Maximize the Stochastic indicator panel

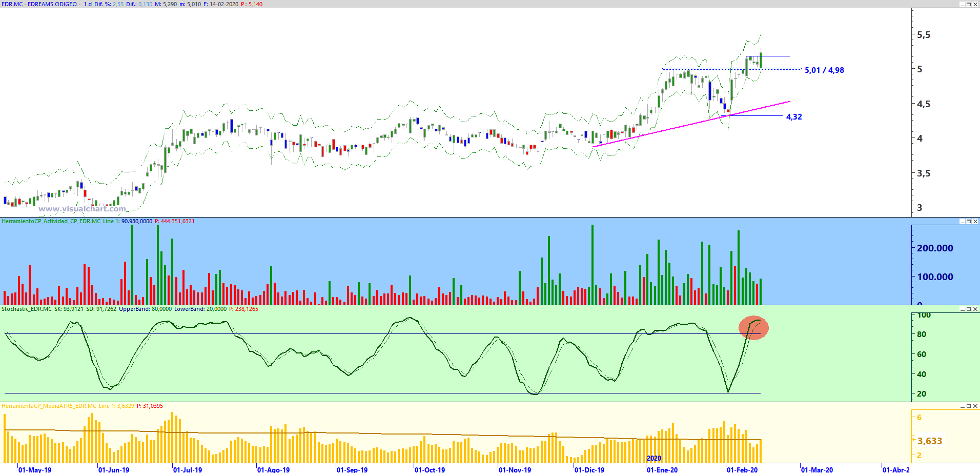pos(969,309)
